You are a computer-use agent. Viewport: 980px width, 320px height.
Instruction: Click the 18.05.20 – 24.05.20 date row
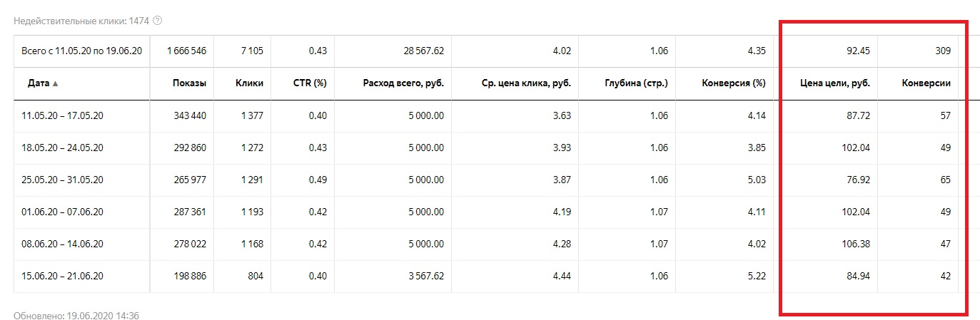point(63,148)
